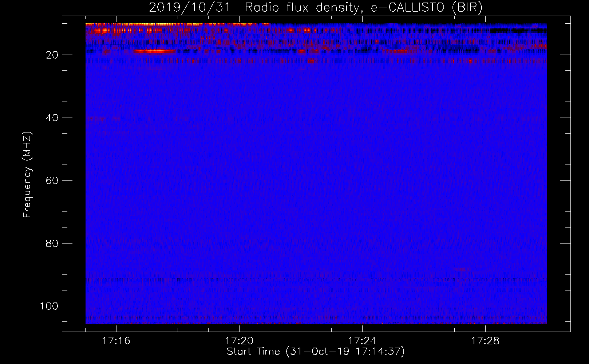Click the 60 MHz frequency tick label
This screenshot has width=589, height=364.
[x=52, y=181]
